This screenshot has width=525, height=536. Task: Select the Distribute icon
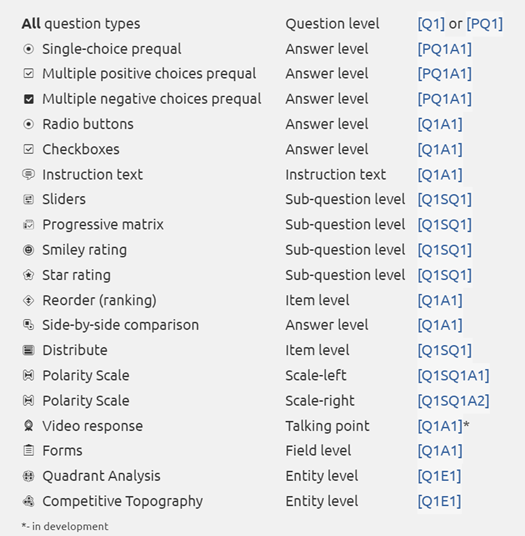pyautogui.click(x=28, y=350)
